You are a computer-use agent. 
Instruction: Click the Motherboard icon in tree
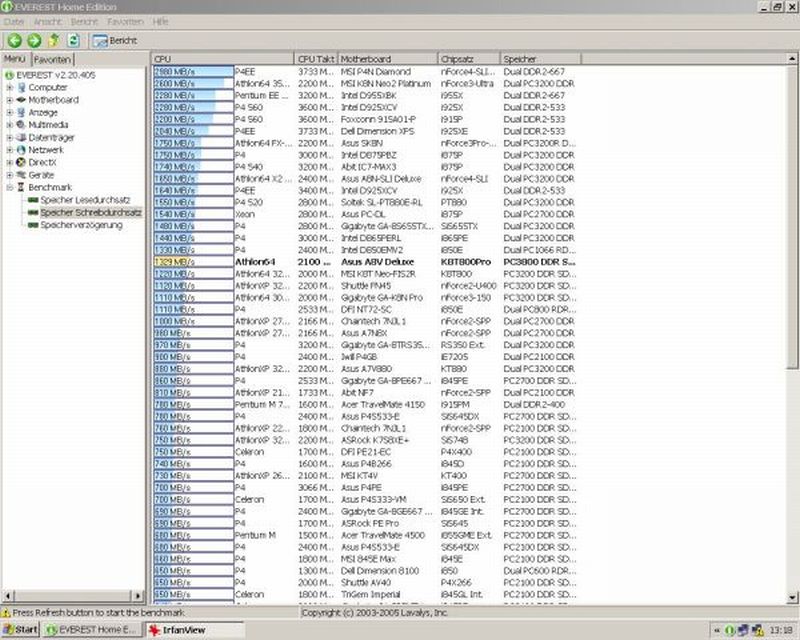click(x=21, y=100)
